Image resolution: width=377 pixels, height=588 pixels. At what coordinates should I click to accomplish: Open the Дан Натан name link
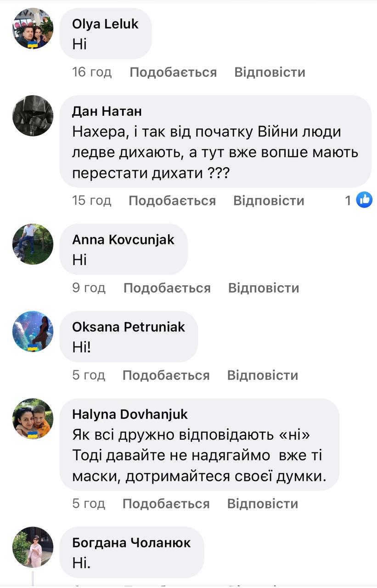pyautogui.click(x=107, y=111)
